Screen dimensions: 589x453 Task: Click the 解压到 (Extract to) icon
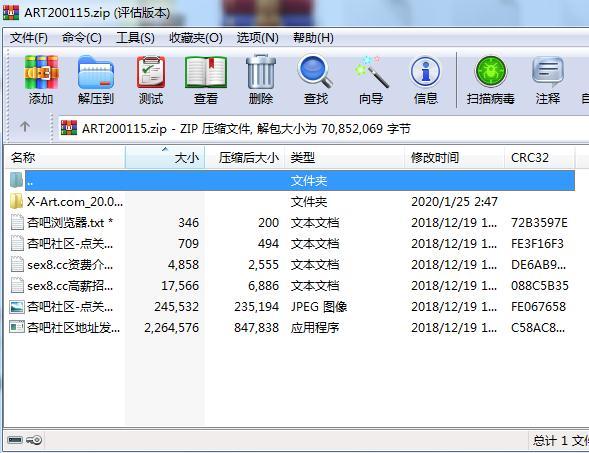coord(96,80)
